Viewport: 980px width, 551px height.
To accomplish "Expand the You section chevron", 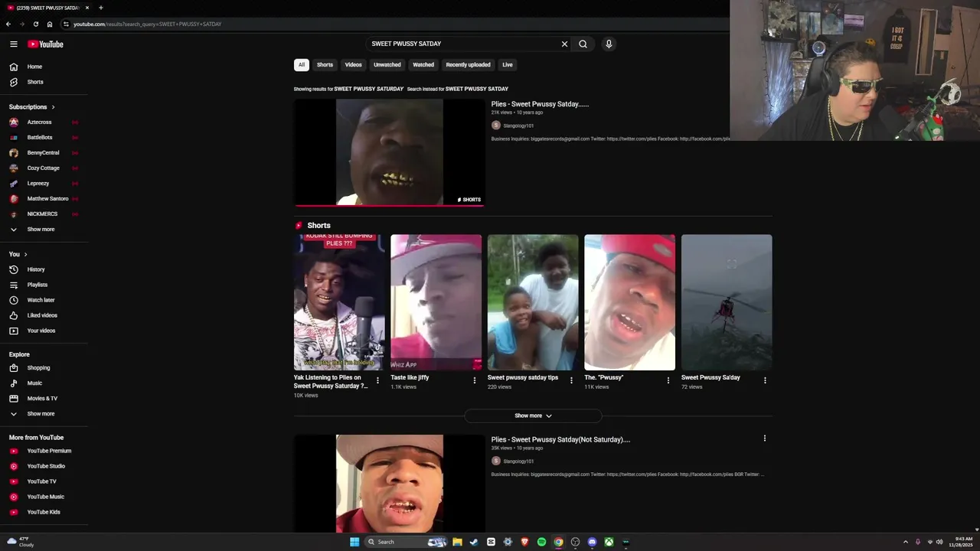I will (25, 254).
